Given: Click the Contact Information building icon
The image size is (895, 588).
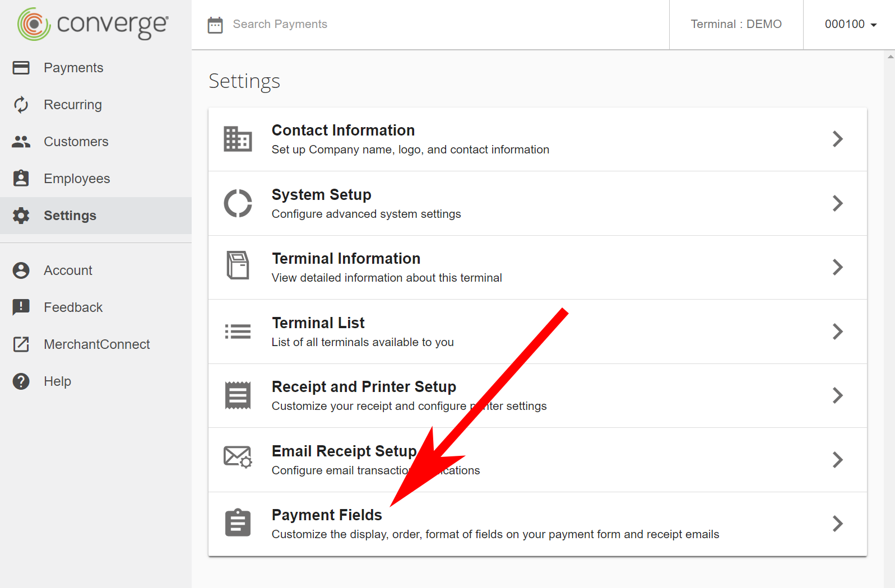Looking at the screenshot, I should tap(238, 139).
